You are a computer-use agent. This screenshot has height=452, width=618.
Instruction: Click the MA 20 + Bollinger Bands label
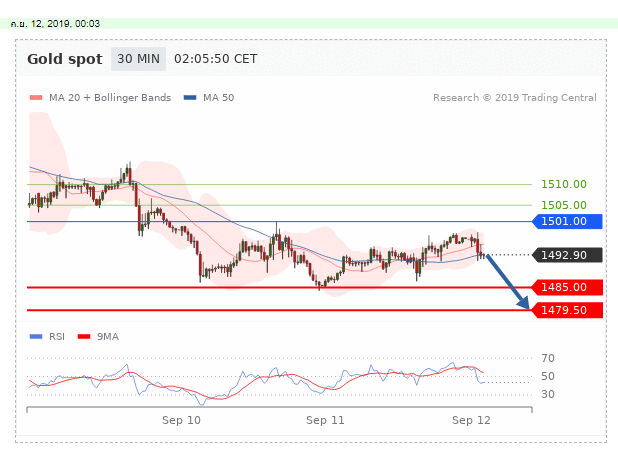110,98
